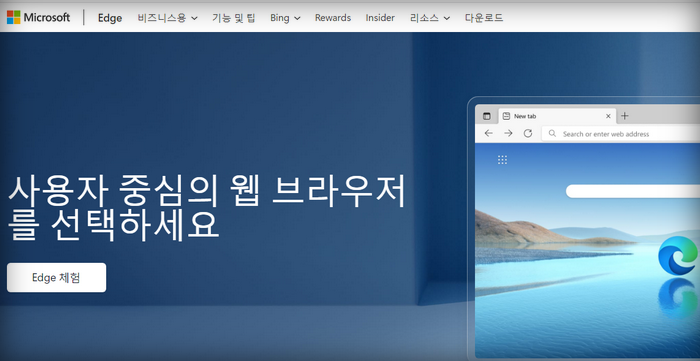Screen dimensions: 700x361
Task: Click the back arrow in the mockup browser
Action: pos(488,133)
